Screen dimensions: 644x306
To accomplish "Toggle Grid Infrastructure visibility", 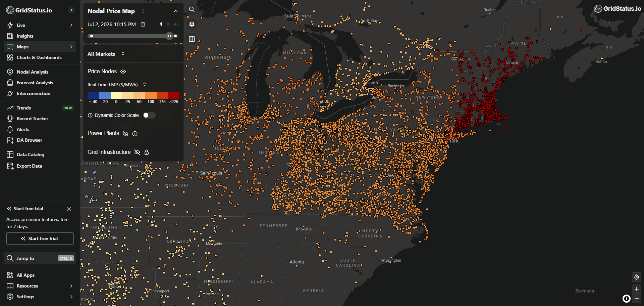I will [137, 152].
